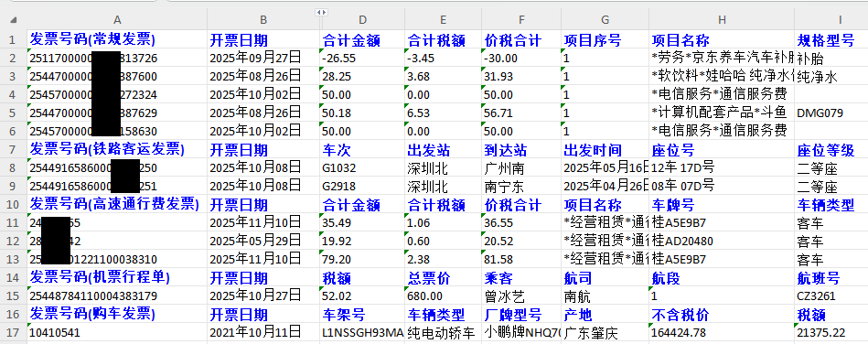This screenshot has height=344, width=868.
Task: Select flight number CZ3261
Action: point(830,296)
